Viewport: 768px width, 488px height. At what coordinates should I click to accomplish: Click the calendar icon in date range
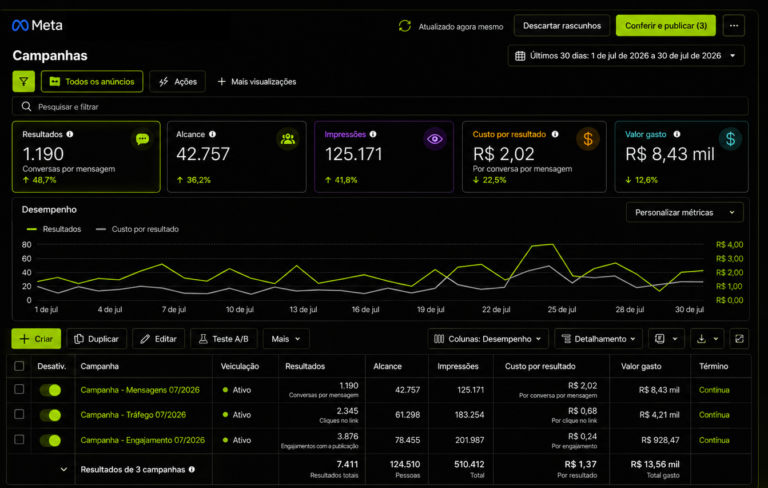pos(520,56)
